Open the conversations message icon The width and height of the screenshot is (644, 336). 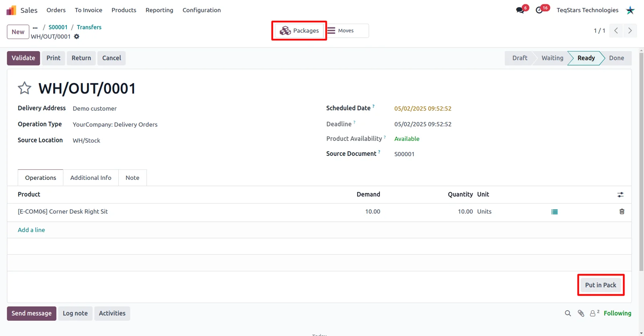click(520, 10)
